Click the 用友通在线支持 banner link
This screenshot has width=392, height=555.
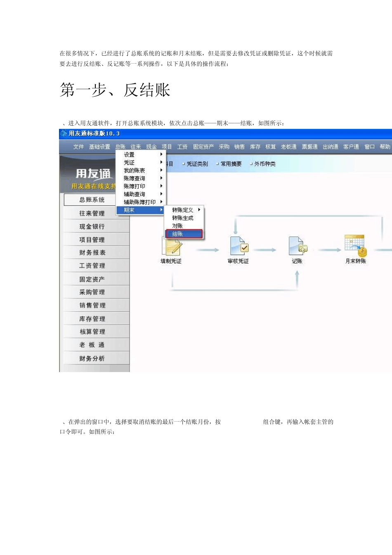pos(94,186)
